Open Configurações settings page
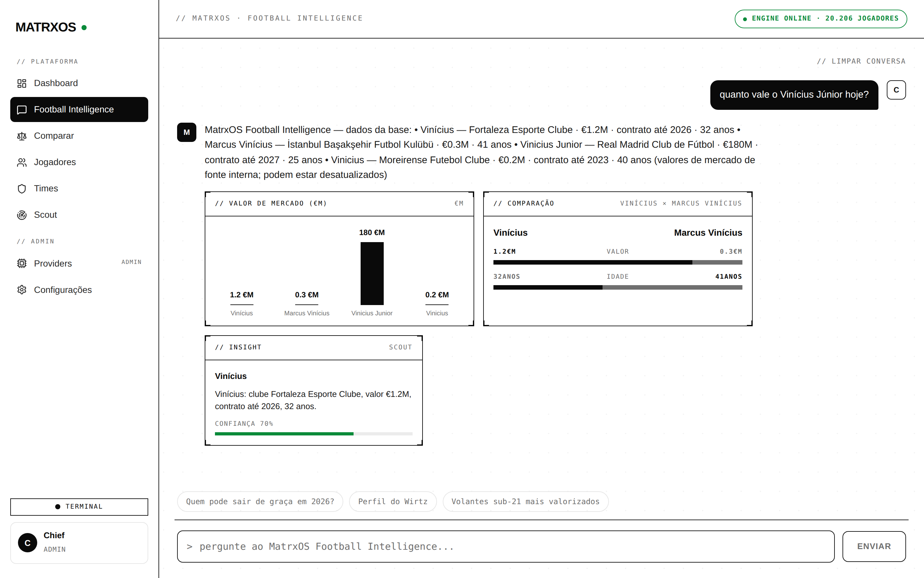 (x=79, y=290)
